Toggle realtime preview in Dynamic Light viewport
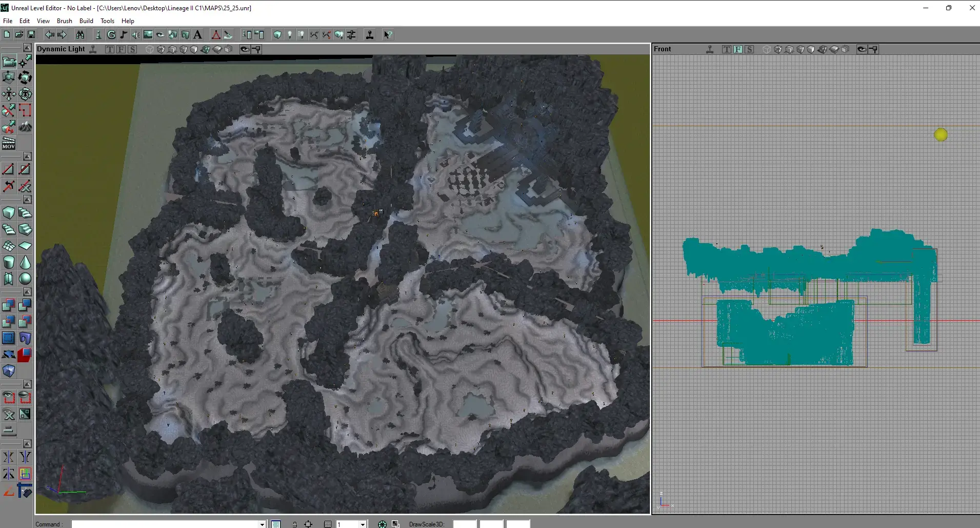Viewport: 980px width, 528px height. pyautogui.click(x=93, y=49)
